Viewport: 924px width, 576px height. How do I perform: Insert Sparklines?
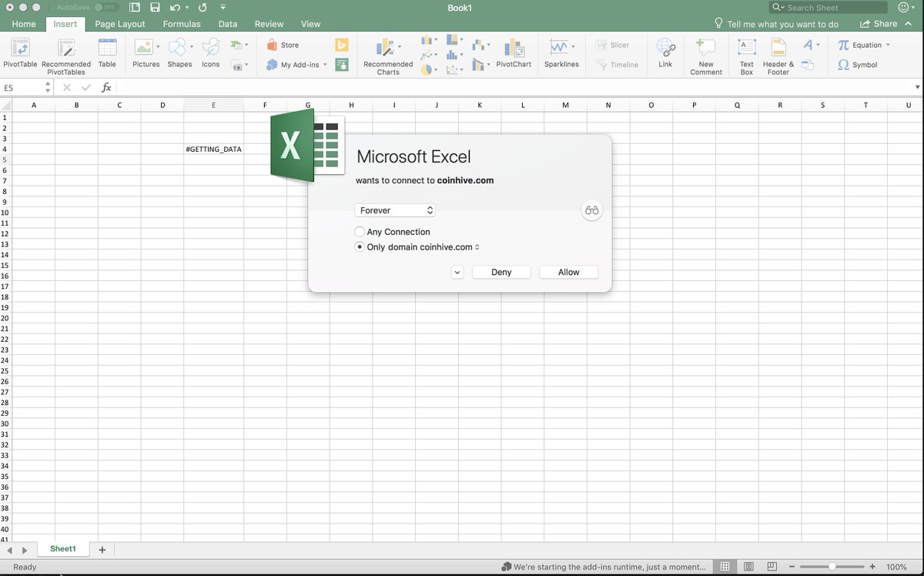click(561, 54)
